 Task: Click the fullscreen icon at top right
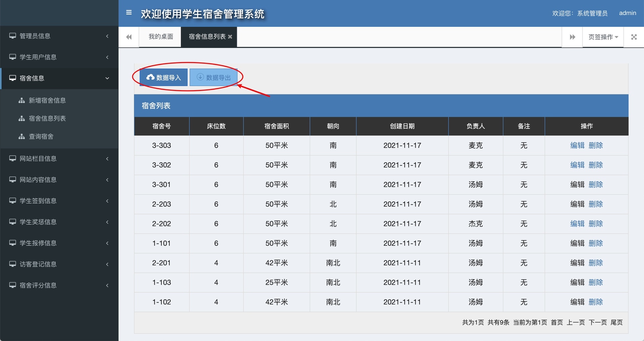(634, 37)
